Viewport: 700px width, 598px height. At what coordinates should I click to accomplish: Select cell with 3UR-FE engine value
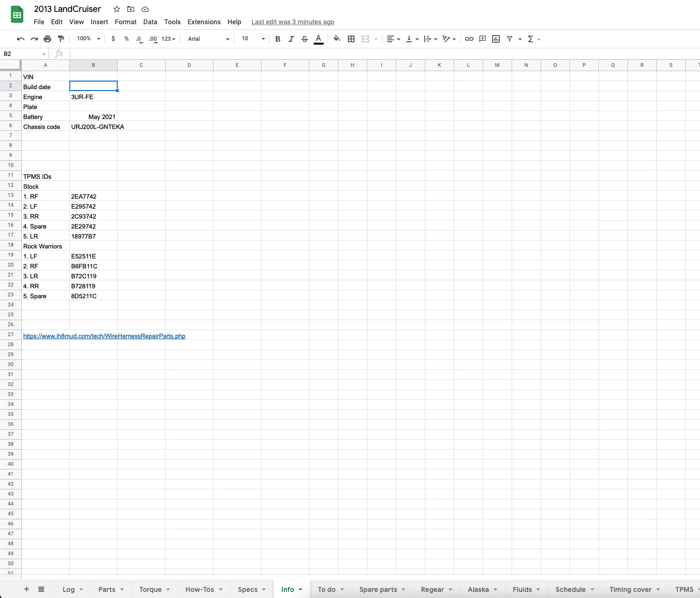pos(93,97)
